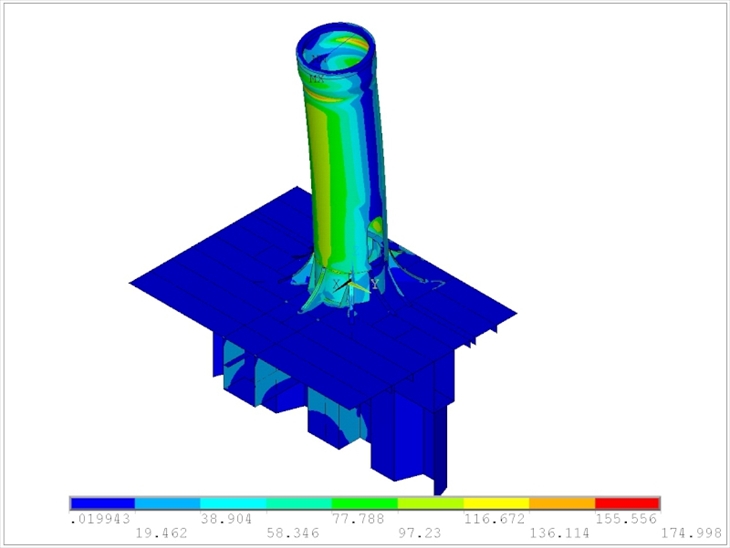The image size is (730, 548).
Task: Click the yellow legend color band
Action: point(496,503)
